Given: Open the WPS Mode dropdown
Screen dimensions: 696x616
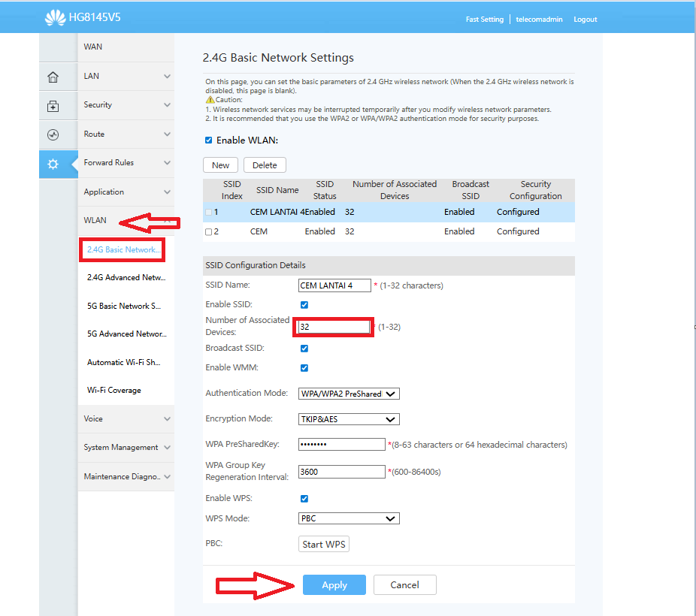Looking at the screenshot, I should 348,518.
